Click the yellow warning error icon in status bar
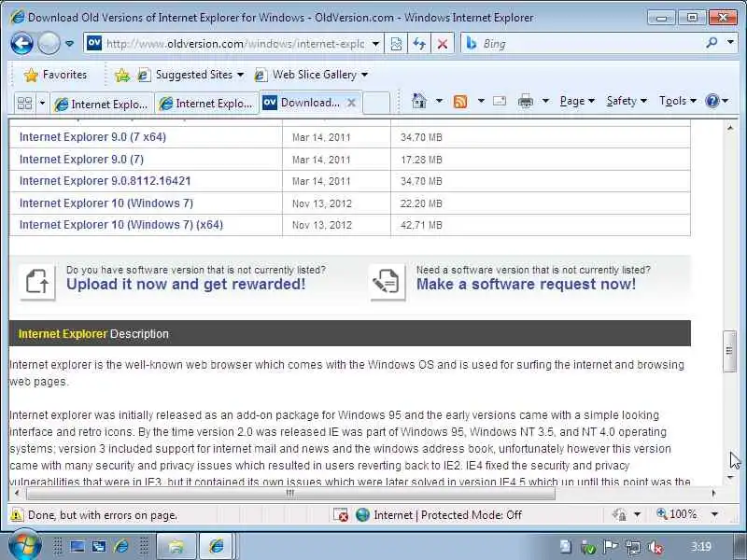747x560 pixels. click(x=16, y=515)
